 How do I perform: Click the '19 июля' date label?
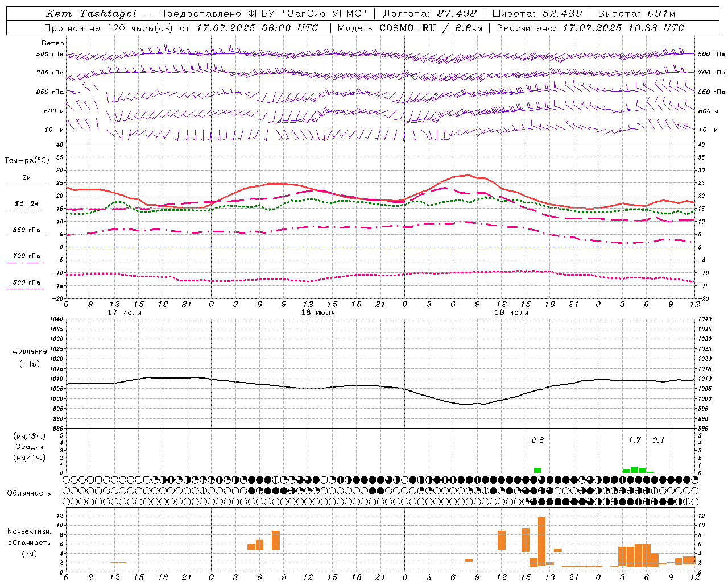(511, 313)
